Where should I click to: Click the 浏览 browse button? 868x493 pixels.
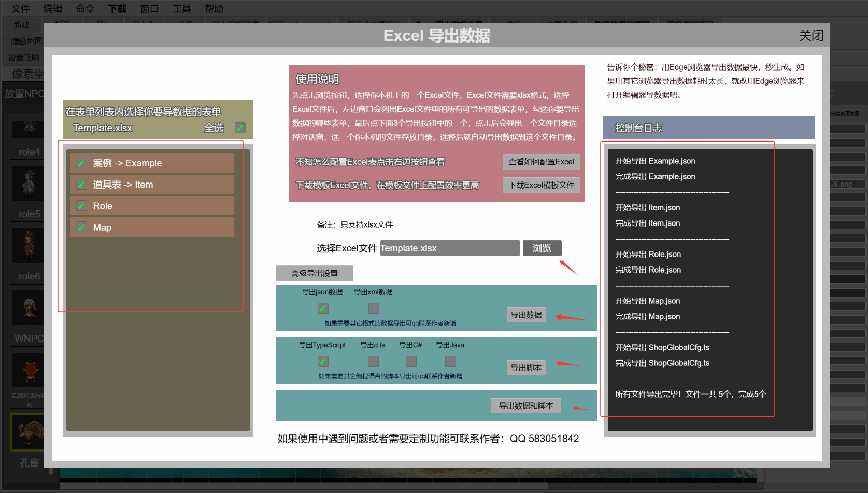coord(542,248)
